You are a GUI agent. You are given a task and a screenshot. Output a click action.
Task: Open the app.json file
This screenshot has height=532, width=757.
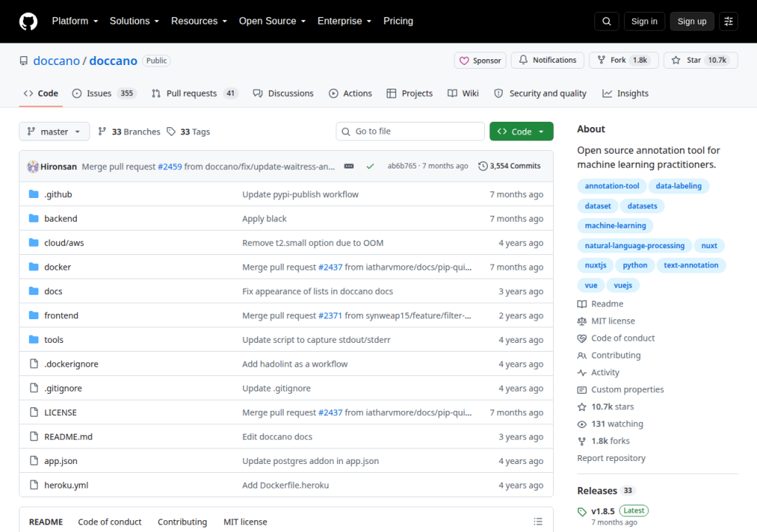(61, 461)
